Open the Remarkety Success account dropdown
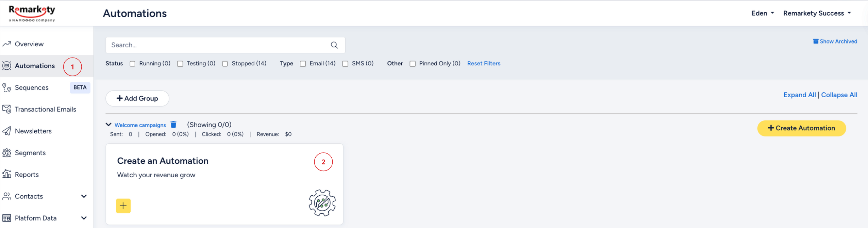Screen dimensions: 868x228 (x=817, y=13)
